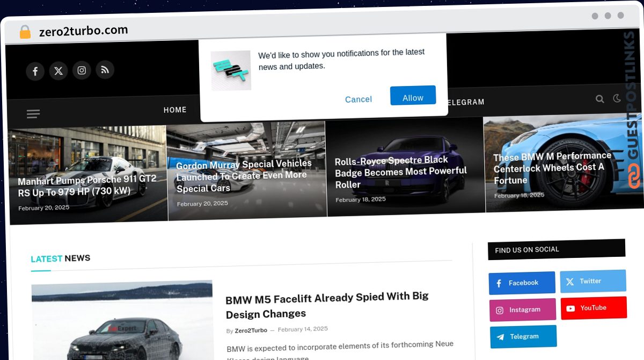Open the Rolls-Royce Spectre Black Badge article

coord(401,172)
